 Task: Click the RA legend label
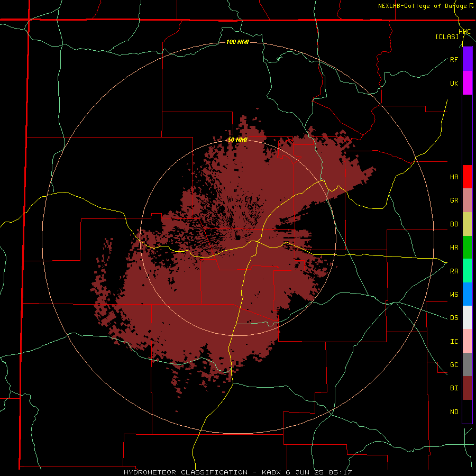[454, 271]
